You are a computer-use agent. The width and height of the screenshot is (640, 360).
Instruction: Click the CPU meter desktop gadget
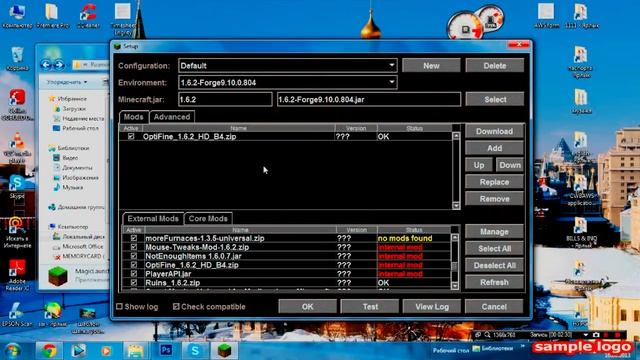pos(465,27)
